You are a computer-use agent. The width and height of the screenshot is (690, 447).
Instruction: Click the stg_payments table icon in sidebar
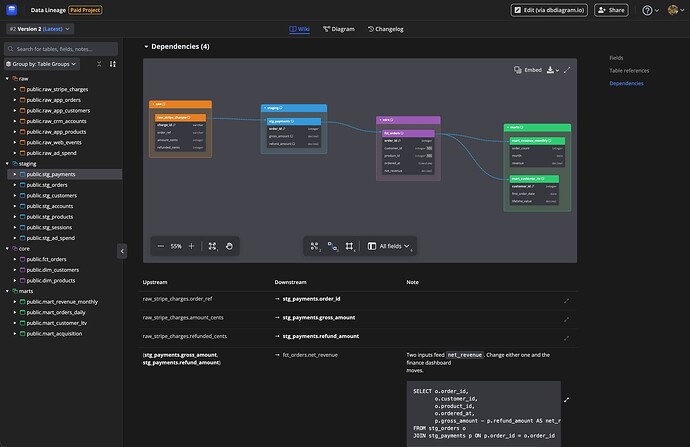coord(22,174)
